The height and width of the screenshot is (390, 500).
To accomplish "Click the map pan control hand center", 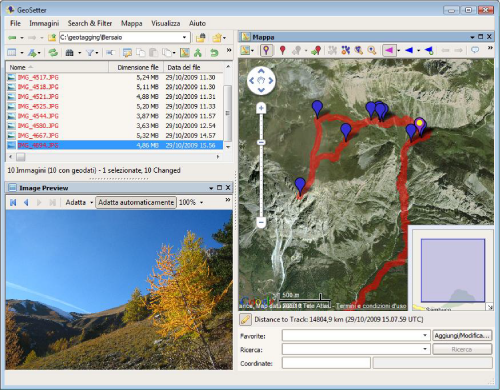I will point(261,80).
